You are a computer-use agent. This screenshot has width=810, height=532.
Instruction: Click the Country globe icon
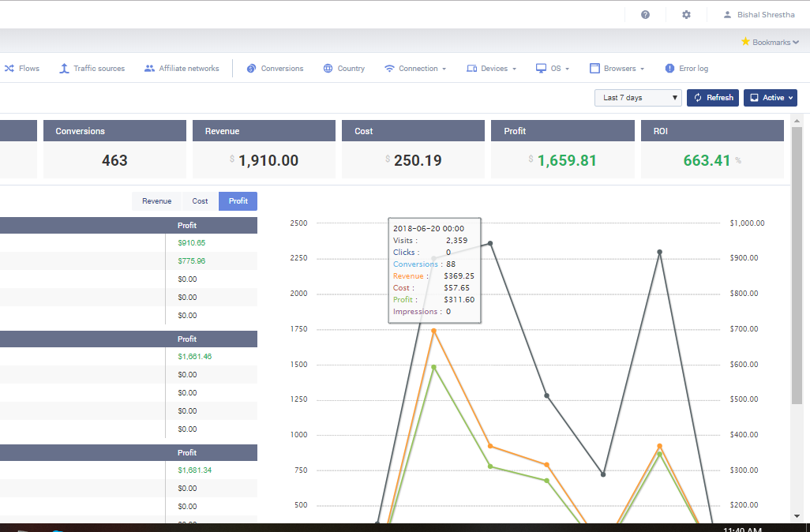coord(328,69)
